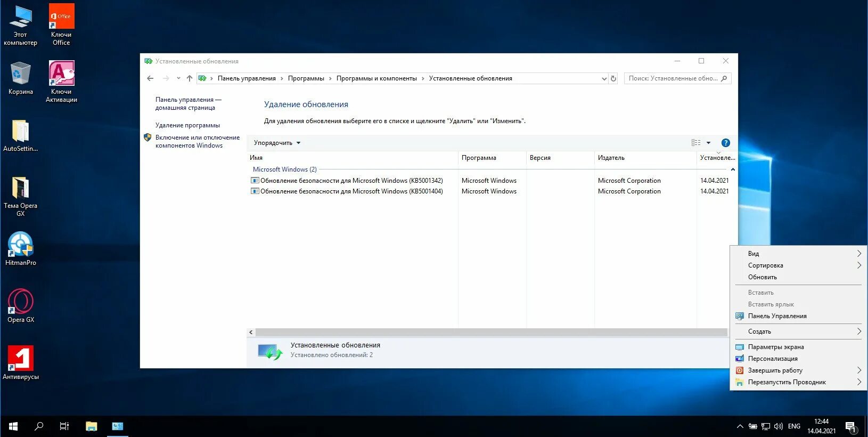The width and height of the screenshot is (868, 437).
Task: Open the Windows Start menu
Action: coord(13,426)
